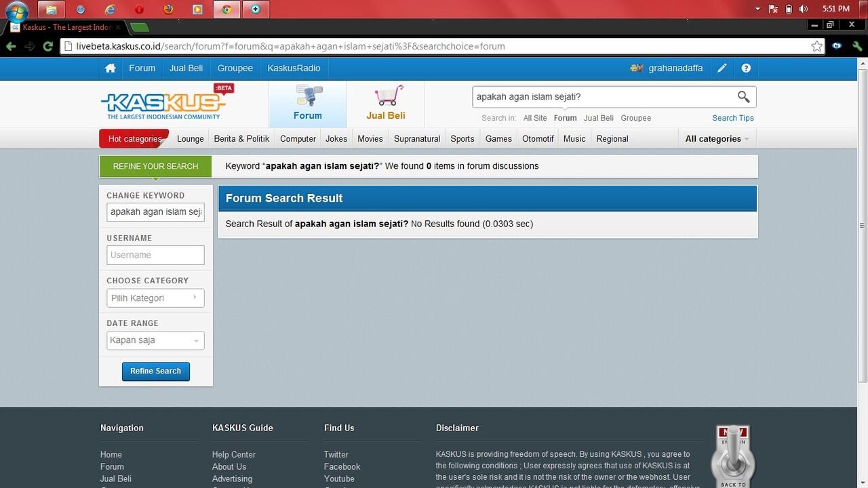868x488 pixels.
Task: Open Chrome wrench settings menu
Action: coord(857,46)
